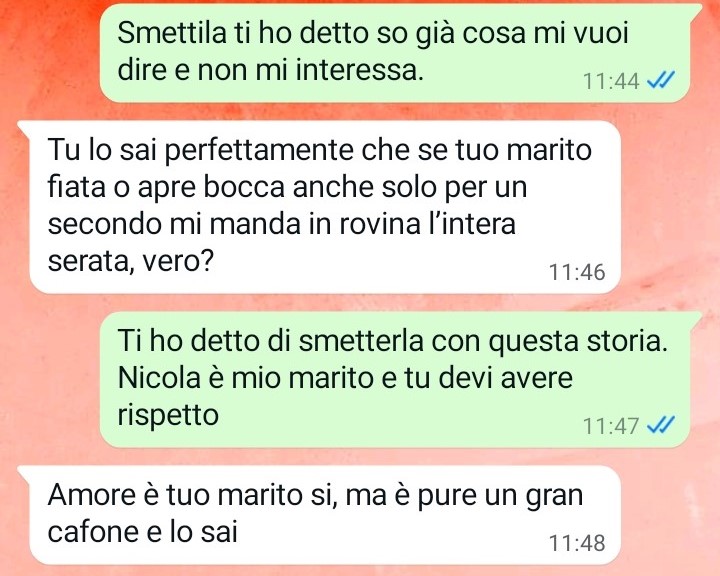
Task: Click the word 'Nicola' in green bubble
Action: coord(159,378)
